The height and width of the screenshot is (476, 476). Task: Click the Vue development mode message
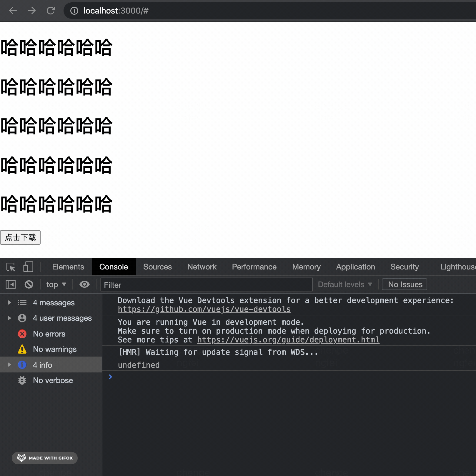[274, 331]
